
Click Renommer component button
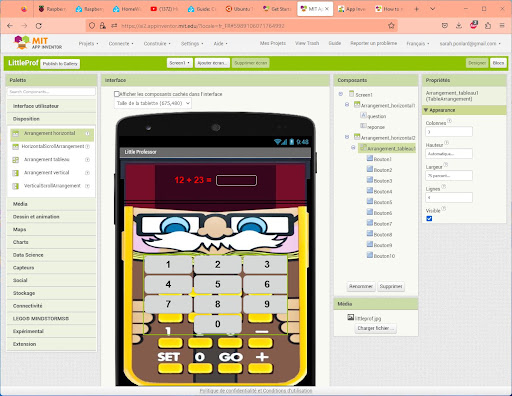tap(361, 286)
